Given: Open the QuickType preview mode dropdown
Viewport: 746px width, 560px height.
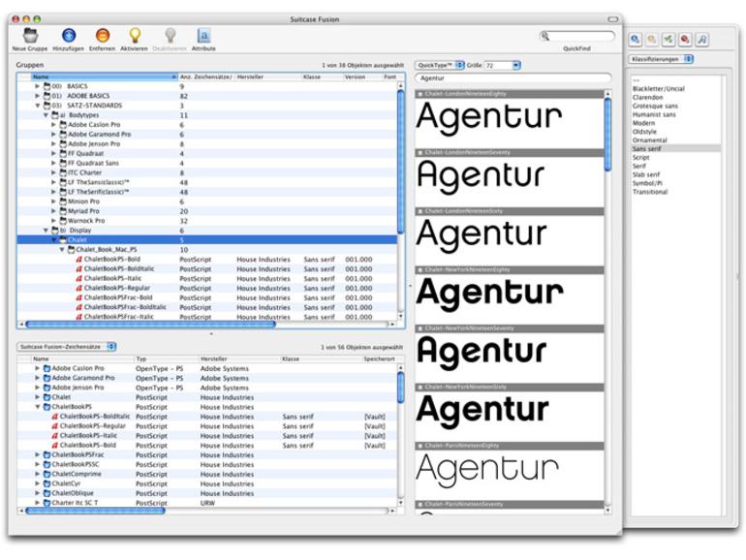Looking at the screenshot, I should [440, 65].
